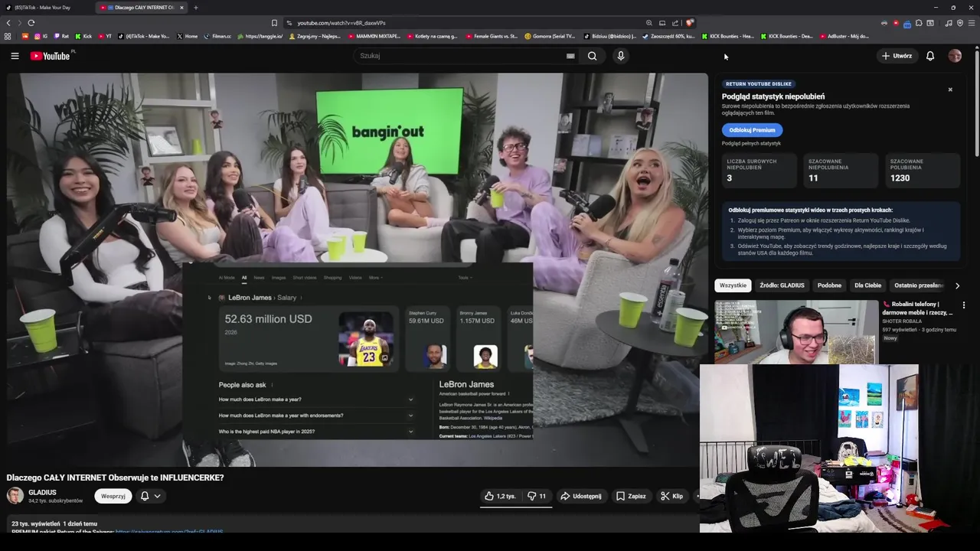Open the Gomorra (Serial TV bookmark
Viewport: 980px width, 551px height.
tap(550, 36)
